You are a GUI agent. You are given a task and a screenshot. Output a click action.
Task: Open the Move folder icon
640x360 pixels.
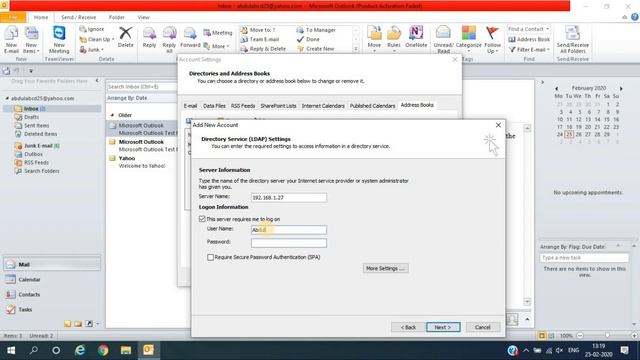374,38
